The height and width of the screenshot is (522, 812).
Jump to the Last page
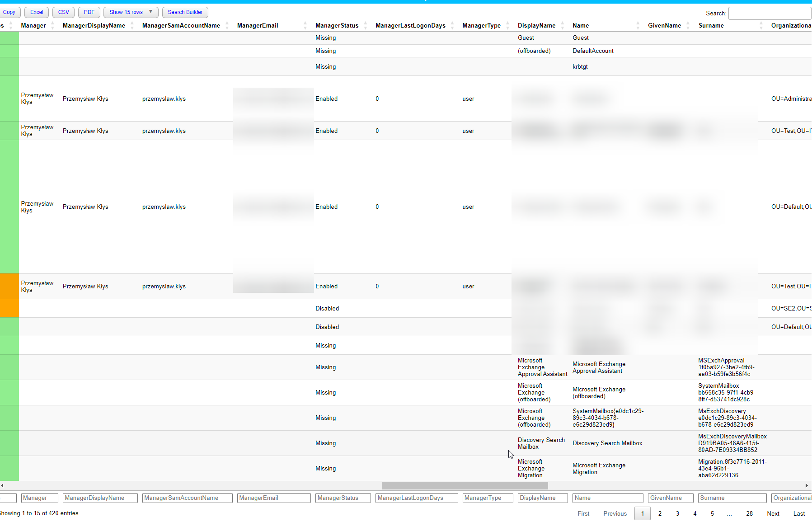click(x=799, y=513)
